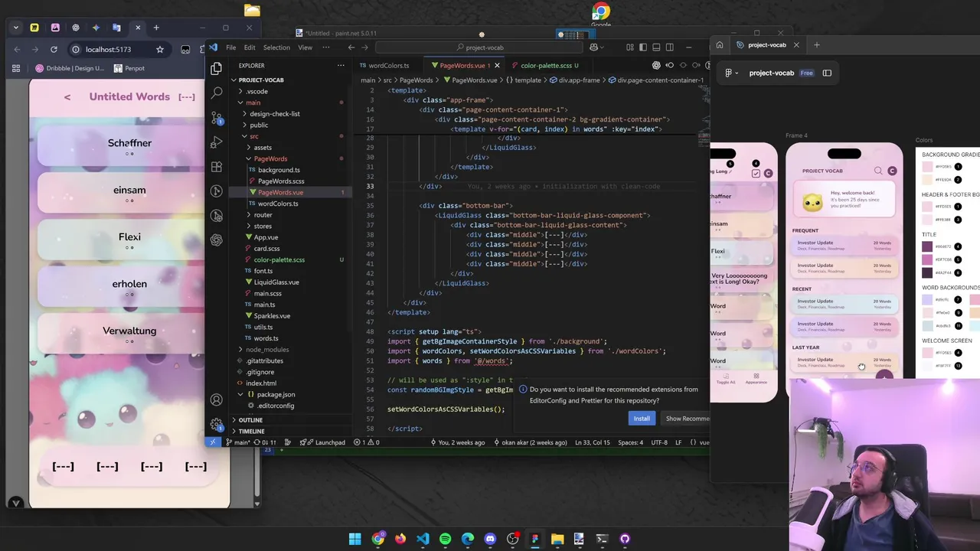Open Accounts icon in VS Code activity bar

[x=217, y=399]
